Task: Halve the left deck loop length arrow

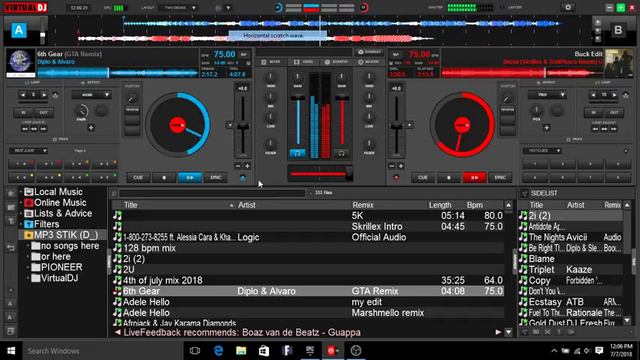Action: 23,95
